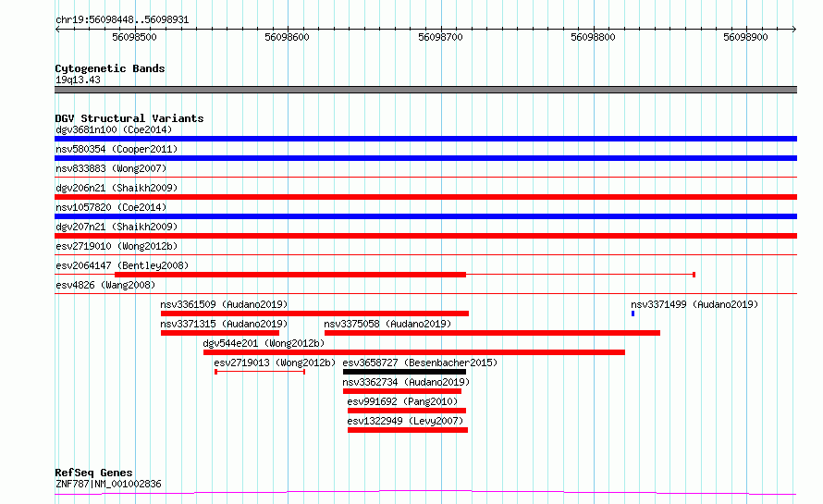The height and width of the screenshot is (504, 823).
Task: Open the nsv1057820 (Coe2014) variant
Action: tap(111, 207)
